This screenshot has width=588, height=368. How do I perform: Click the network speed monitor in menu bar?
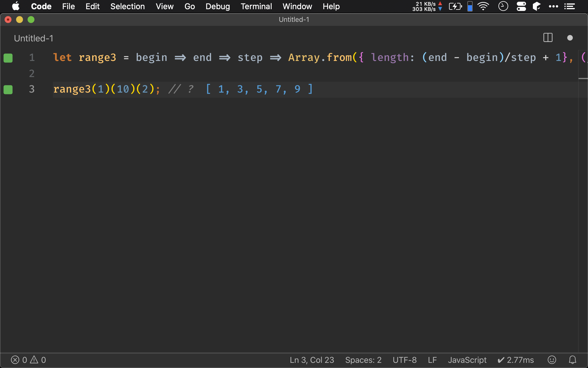427,6
